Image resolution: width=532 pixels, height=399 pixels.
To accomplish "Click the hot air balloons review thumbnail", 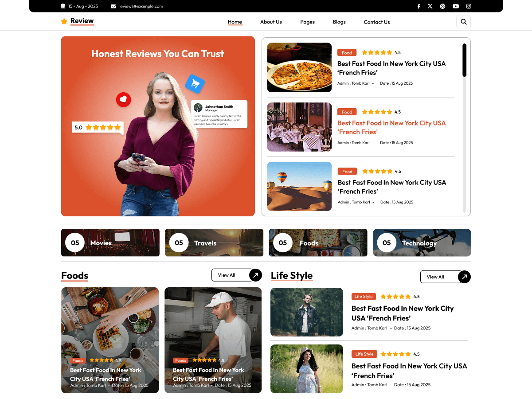I will click(299, 186).
